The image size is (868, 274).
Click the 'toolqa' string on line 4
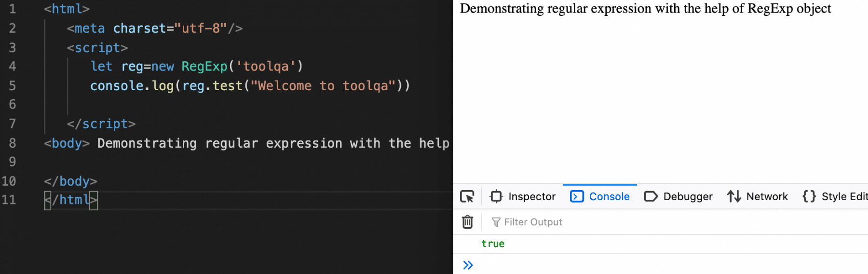266,66
